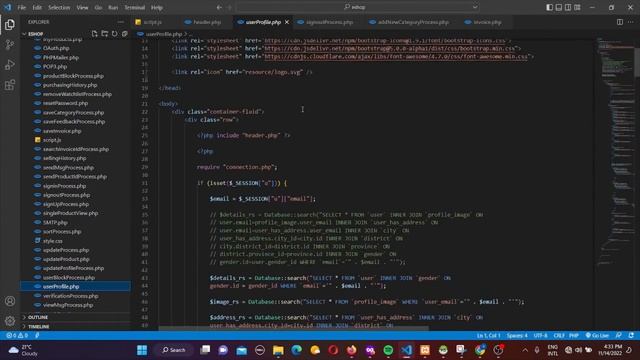Click taskbar Search box
This screenshot has height=360, width=640.
pos(174,350)
